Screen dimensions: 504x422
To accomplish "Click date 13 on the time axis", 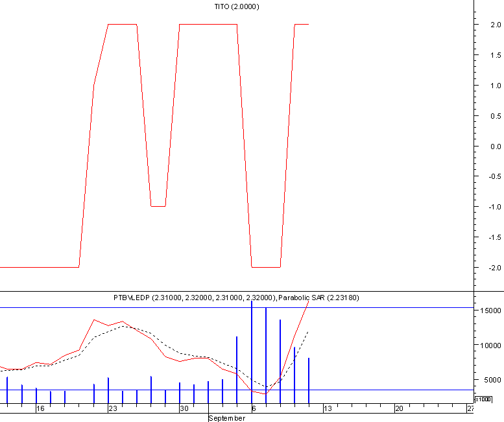I will click(328, 408).
